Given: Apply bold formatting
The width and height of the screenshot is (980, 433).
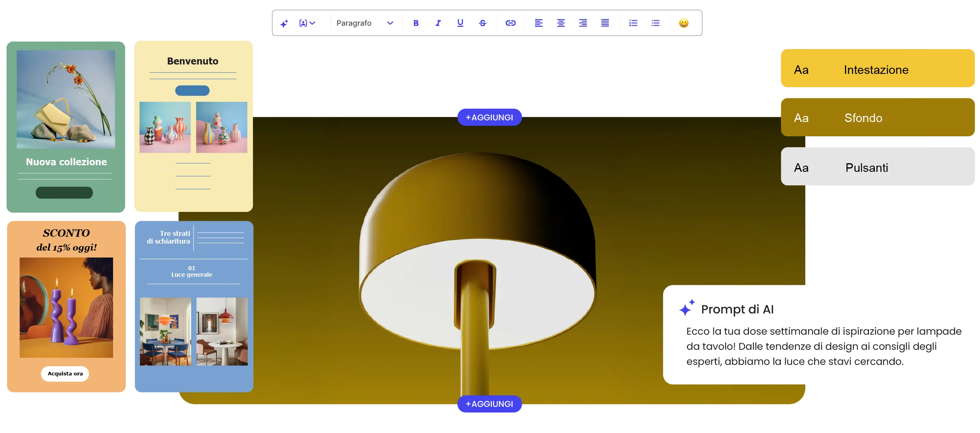Looking at the screenshot, I should coord(416,23).
